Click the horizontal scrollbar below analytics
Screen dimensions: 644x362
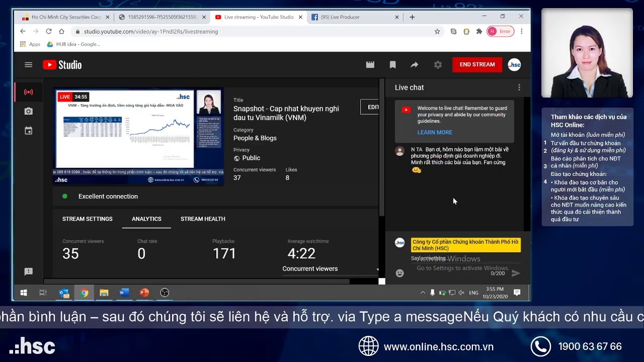tap(196, 282)
